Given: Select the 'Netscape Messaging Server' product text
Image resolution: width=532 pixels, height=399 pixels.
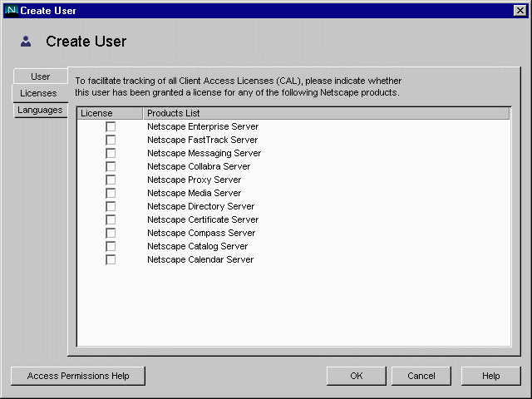Looking at the screenshot, I should (204, 153).
